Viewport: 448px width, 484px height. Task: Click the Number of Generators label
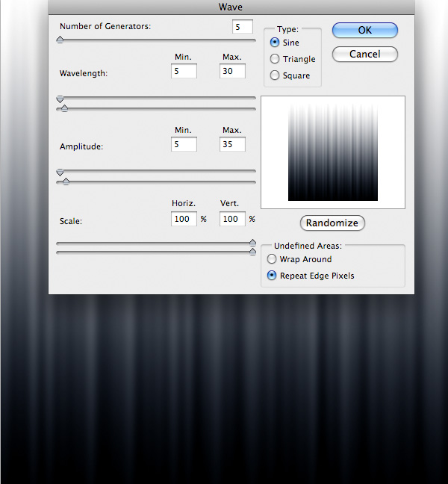tap(105, 27)
